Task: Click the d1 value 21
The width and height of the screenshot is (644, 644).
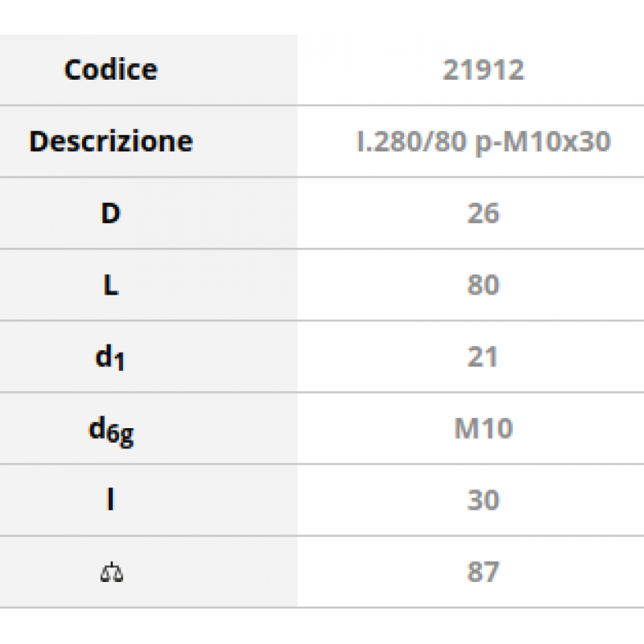Action: (x=482, y=357)
